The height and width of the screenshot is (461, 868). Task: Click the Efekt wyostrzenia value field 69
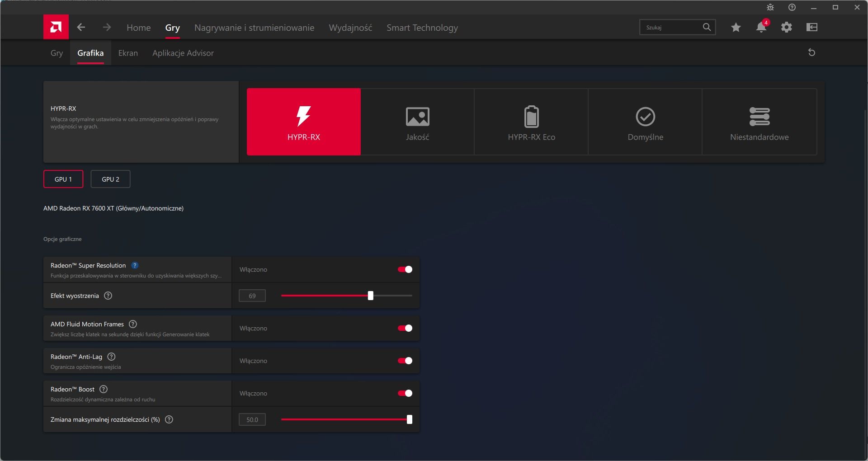click(252, 296)
